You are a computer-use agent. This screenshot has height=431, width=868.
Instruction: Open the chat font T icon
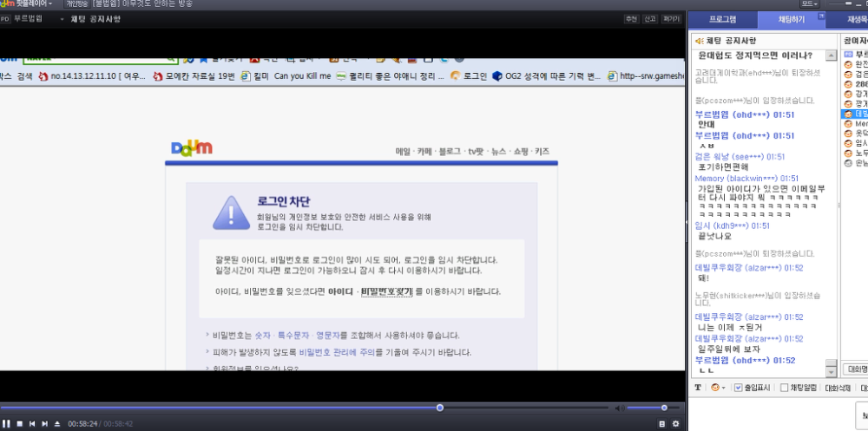[698, 388]
